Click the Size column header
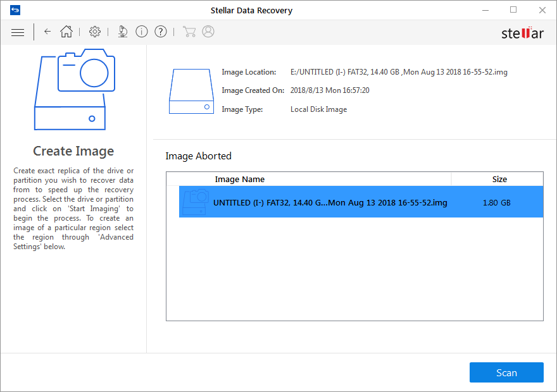The height and width of the screenshot is (392, 557). [499, 179]
